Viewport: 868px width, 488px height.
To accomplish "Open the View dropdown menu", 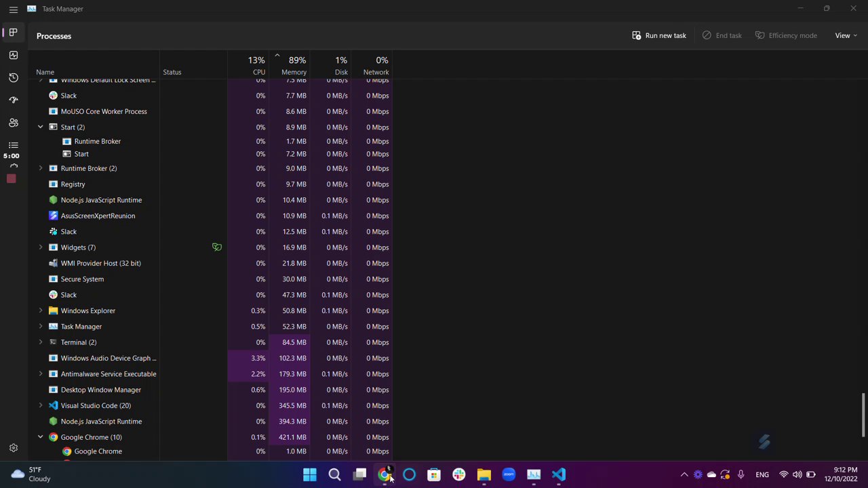I will [846, 36].
